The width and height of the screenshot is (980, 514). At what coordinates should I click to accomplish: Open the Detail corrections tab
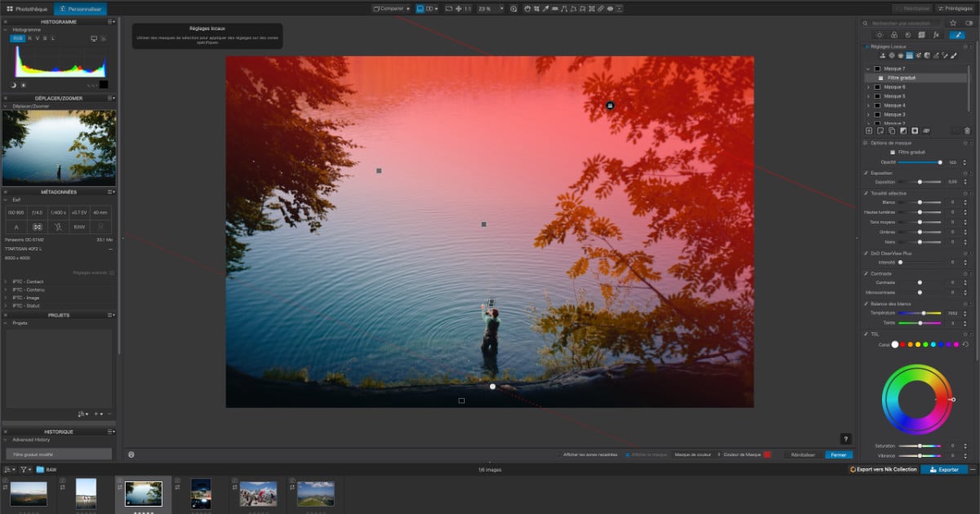(x=908, y=35)
